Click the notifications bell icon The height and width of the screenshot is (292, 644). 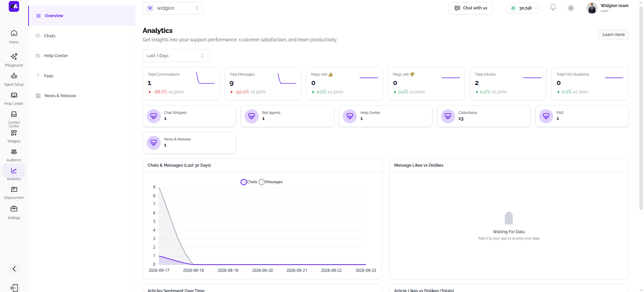(x=553, y=8)
